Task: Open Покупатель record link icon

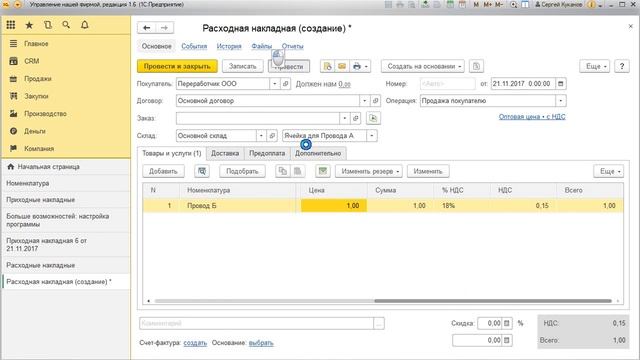Action: pyautogui.click(x=285, y=84)
